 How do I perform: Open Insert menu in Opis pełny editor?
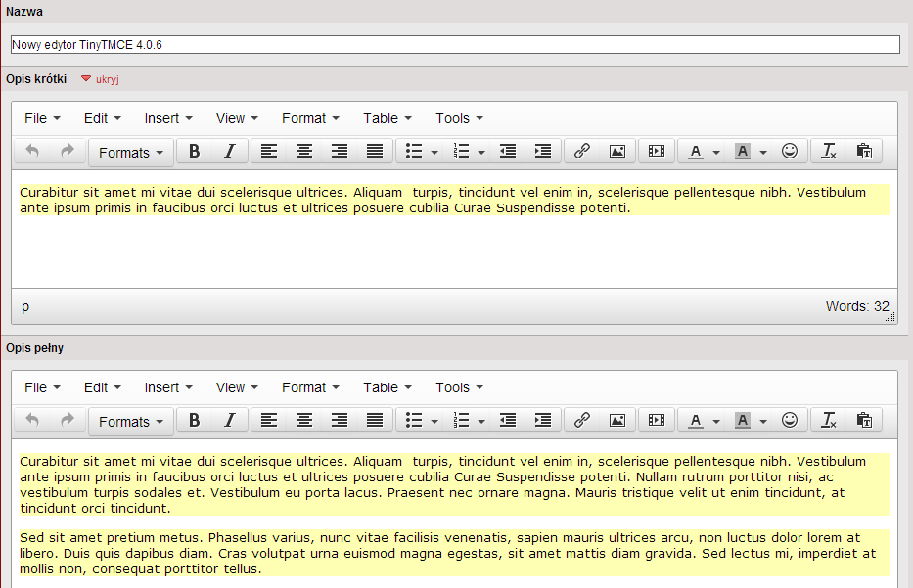168,387
